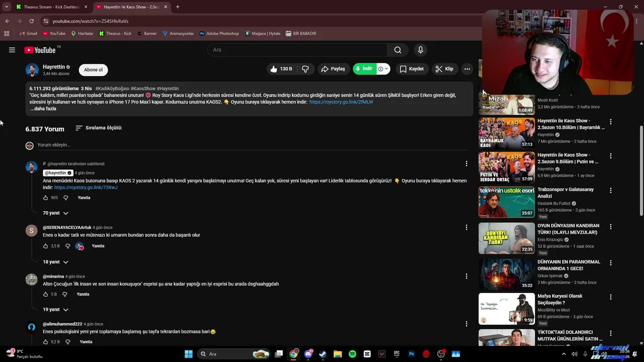Create a clip with Klip button
This screenshot has width=644, height=362.
(444, 69)
